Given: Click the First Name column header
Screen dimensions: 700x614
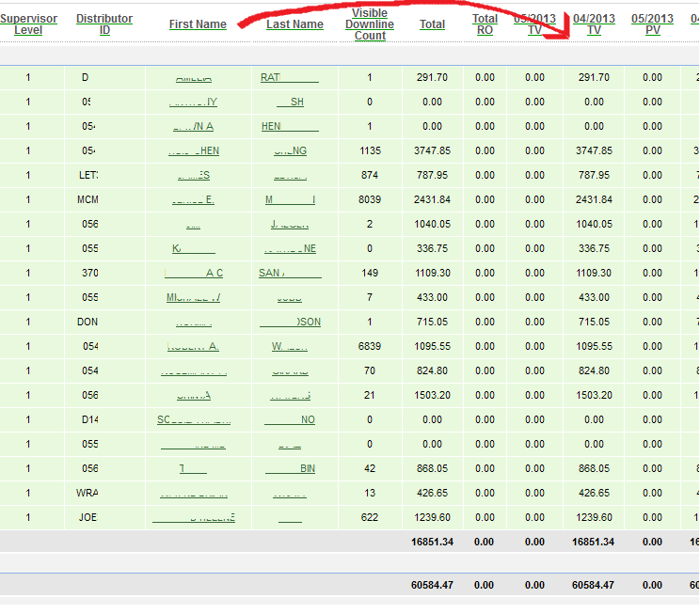Looking at the screenshot, I should [x=198, y=24].
